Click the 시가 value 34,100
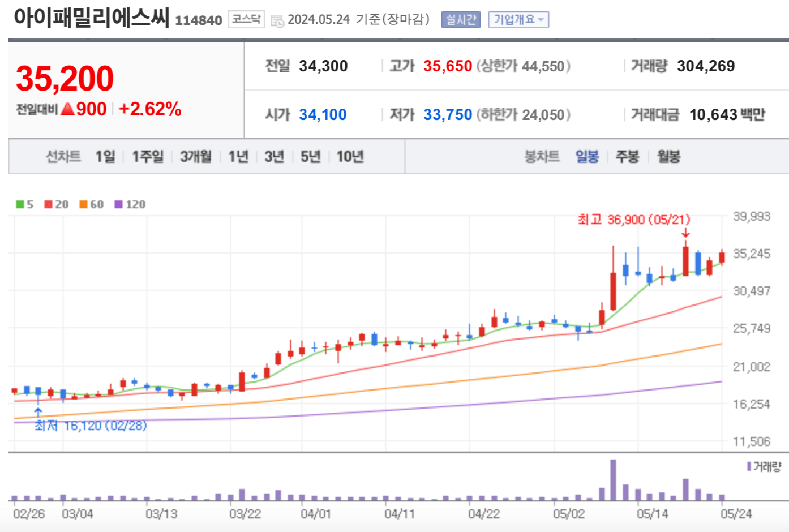Screen dimensions: 789x532 323,115
